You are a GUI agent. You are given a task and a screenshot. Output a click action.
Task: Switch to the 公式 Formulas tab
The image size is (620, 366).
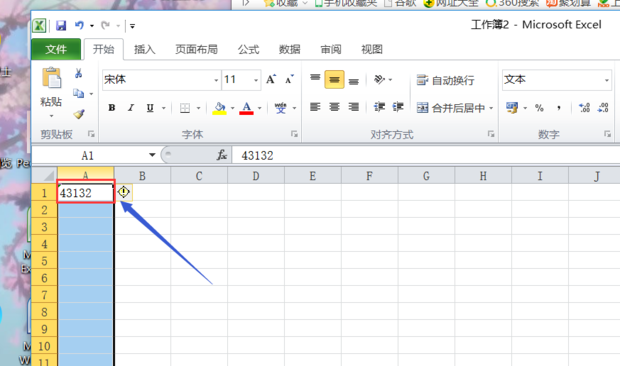(249, 49)
